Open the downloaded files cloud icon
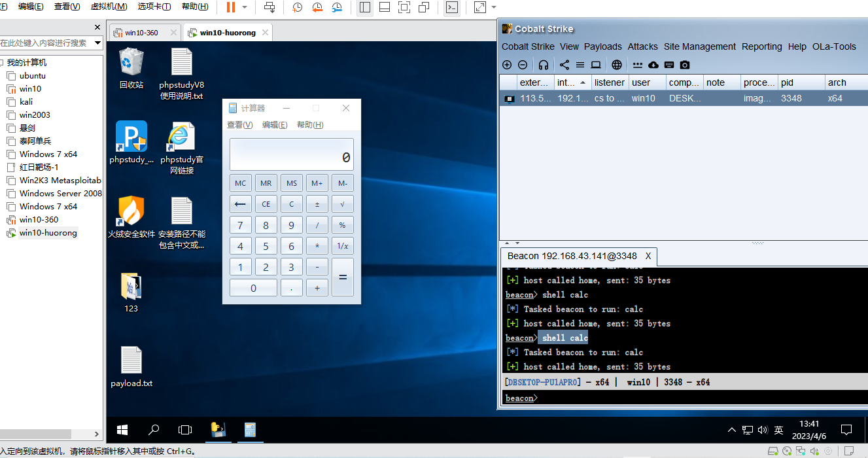This screenshot has width=868, height=458. 653,65
